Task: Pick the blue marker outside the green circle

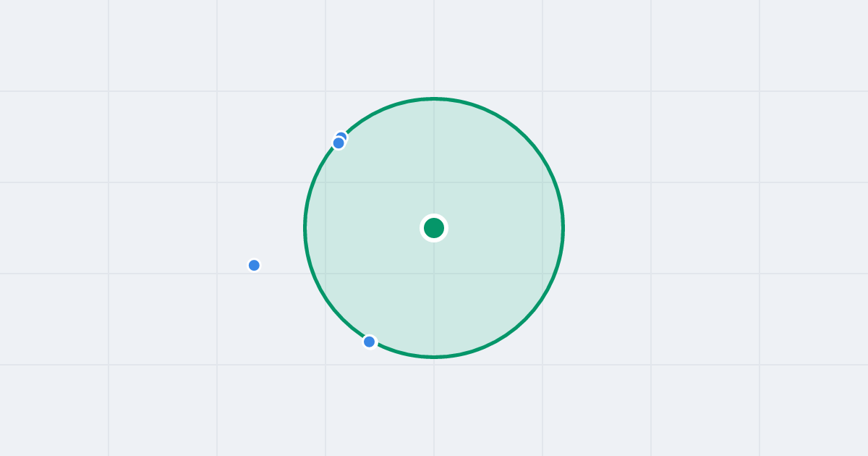Action: click(254, 265)
